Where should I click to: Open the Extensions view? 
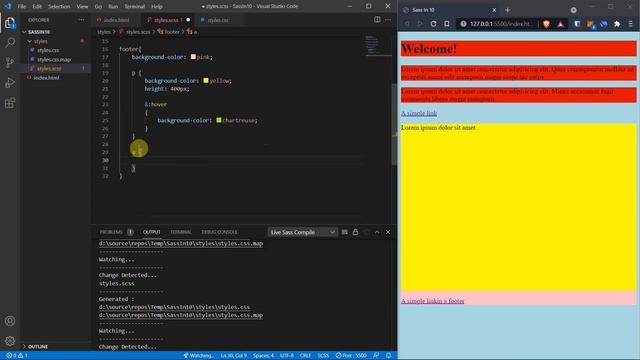10,102
